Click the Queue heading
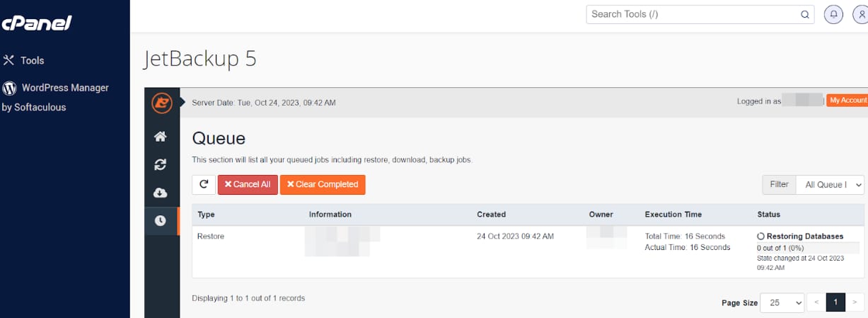This screenshot has height=318, width=868. pos(219,138)
